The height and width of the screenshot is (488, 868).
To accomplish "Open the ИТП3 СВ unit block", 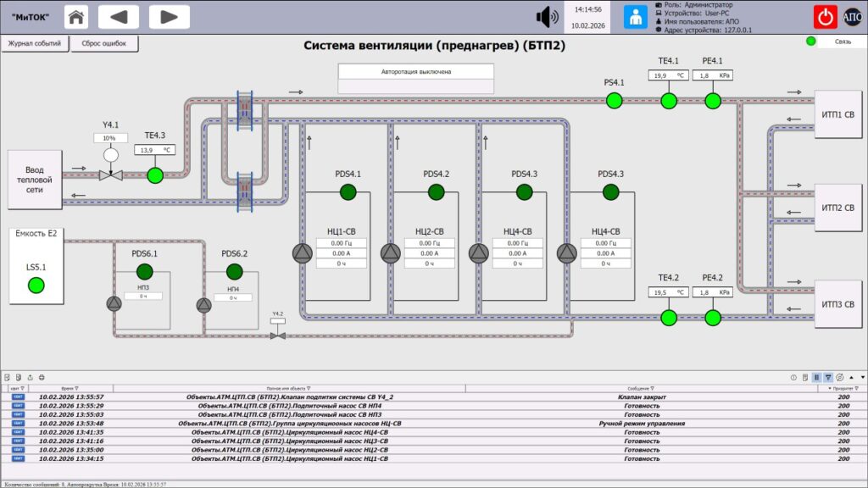I will coord(837,304).
